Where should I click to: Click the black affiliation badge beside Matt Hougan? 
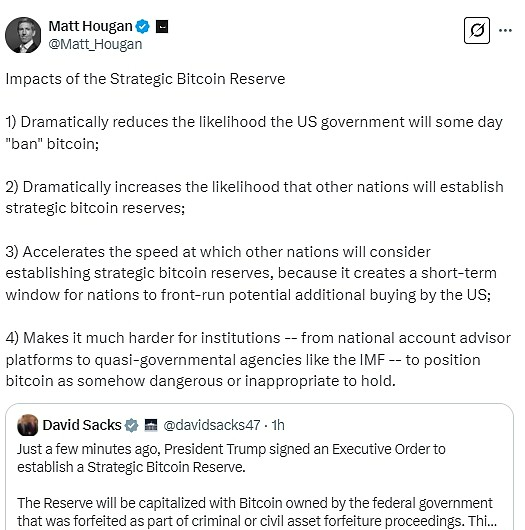click(x=162, y=26)
